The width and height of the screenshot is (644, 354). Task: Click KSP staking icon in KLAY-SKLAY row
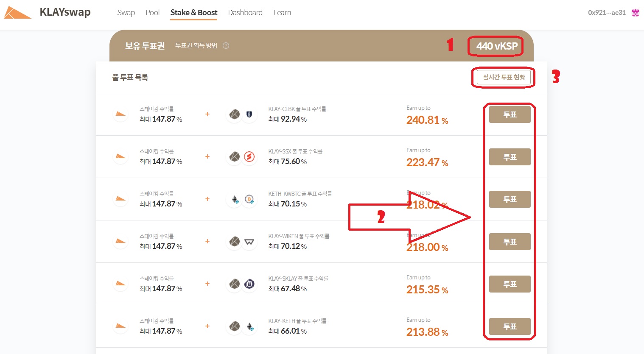(120, 284)
